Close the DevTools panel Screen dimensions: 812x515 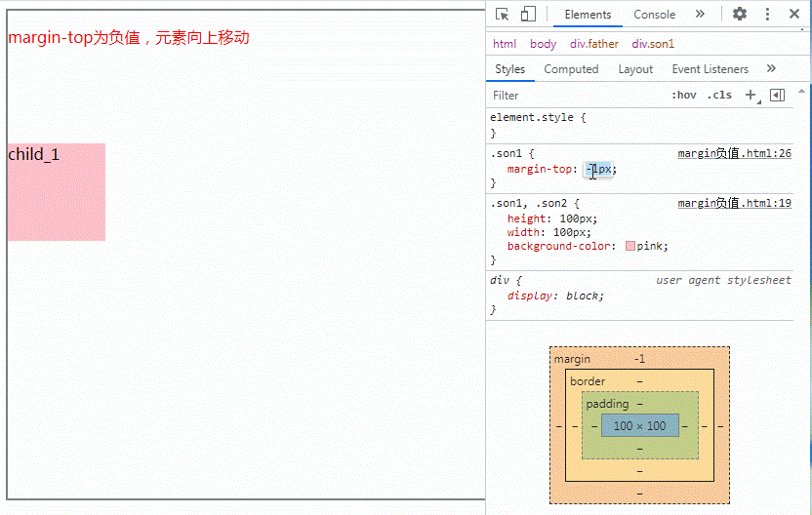(x=794, y=15)
